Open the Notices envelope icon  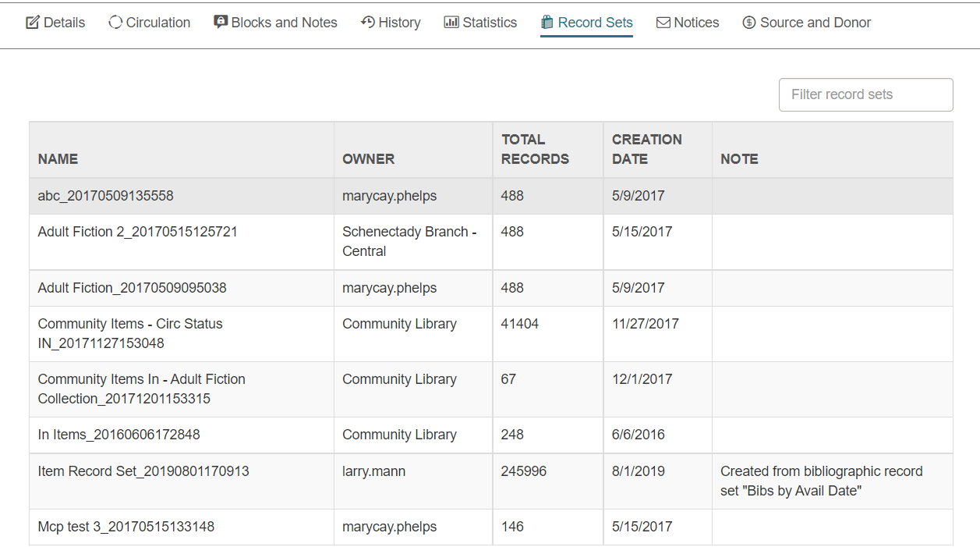click(x=662, y=22)
